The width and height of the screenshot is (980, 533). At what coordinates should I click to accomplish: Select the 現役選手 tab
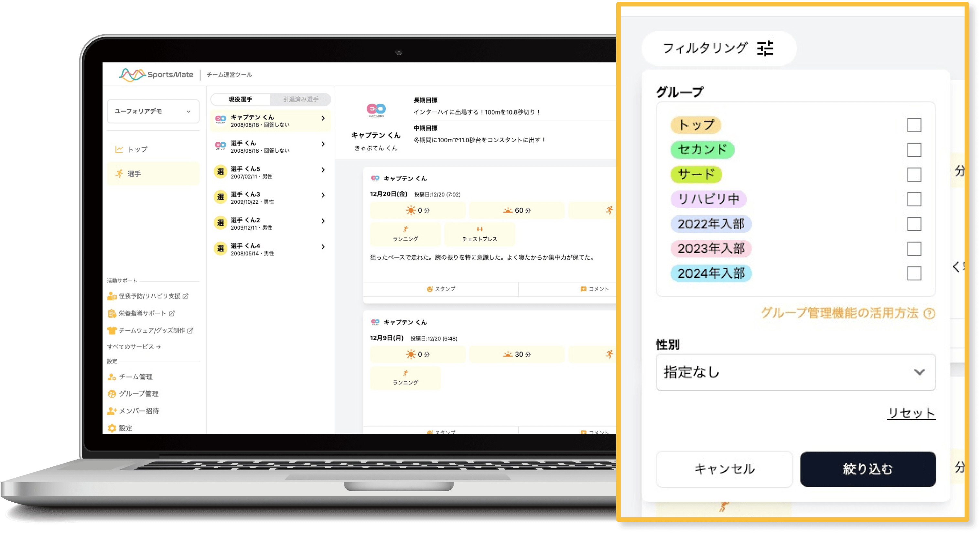[240, 99]
